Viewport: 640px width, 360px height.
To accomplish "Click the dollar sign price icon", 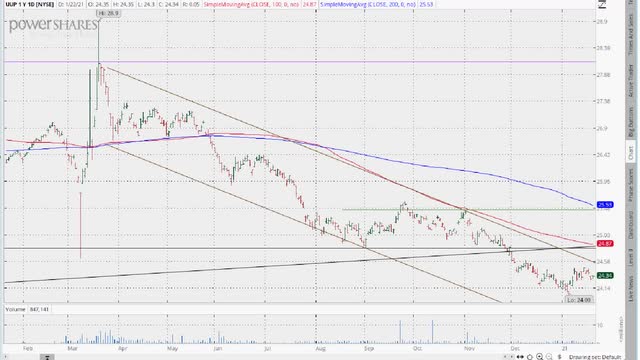I will tap(560, 357).
